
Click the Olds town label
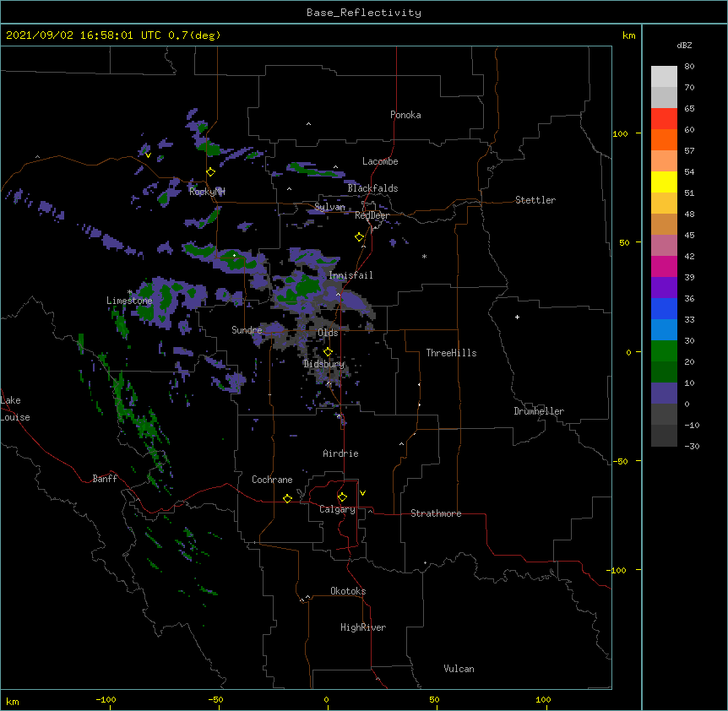[328, 333]
